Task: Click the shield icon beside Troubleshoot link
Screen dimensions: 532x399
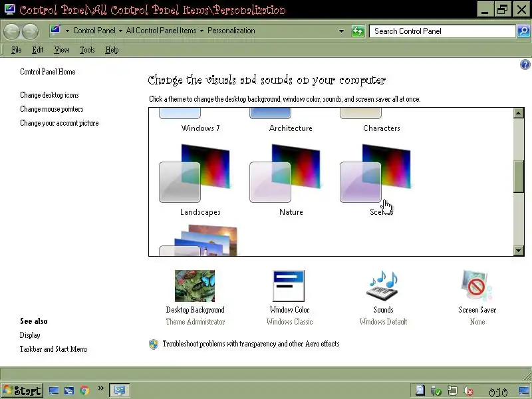Action: 154,344
